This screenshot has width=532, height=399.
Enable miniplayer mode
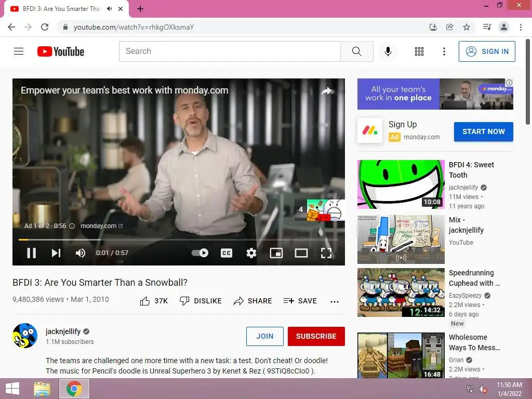pyautogui.click(x=276, y=253)
